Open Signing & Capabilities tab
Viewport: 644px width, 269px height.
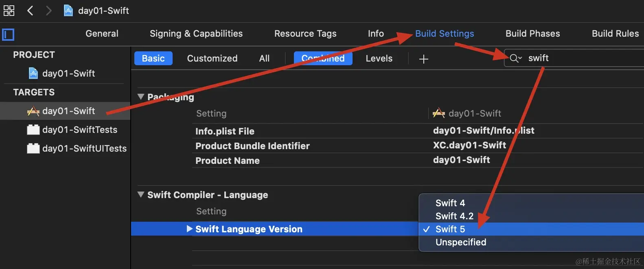pyautogui.click(x=196, y=33)
